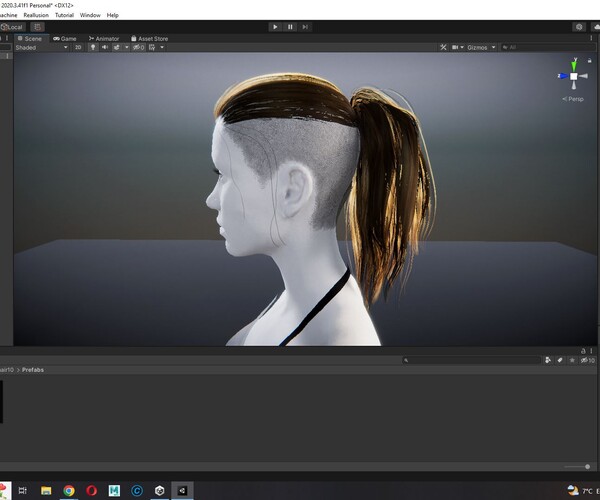Save the search with the star icon

[572, 360]
